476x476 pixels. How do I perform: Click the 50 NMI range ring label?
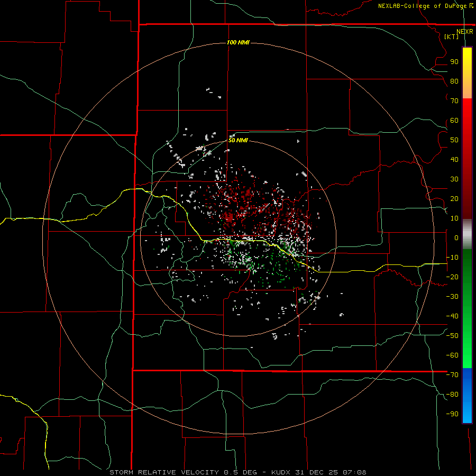coord(238,140)
